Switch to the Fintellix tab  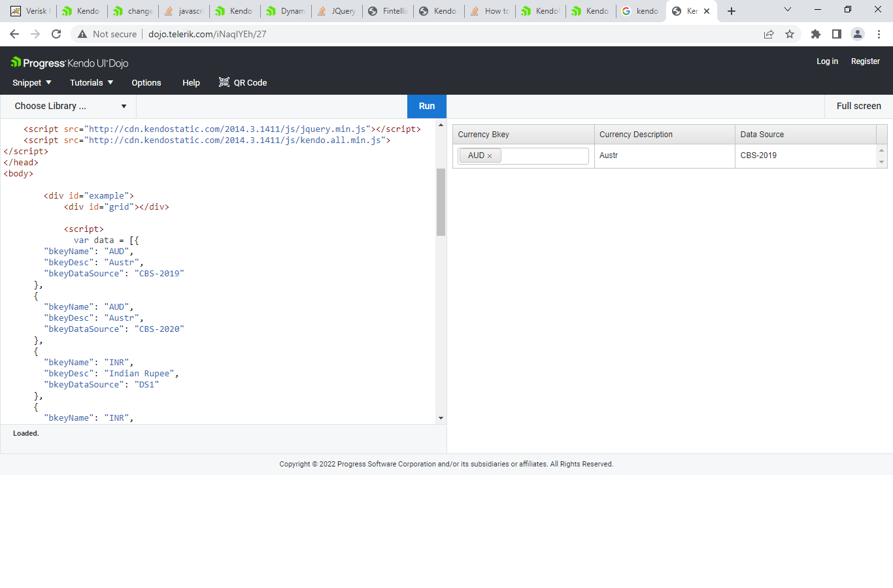click(389, 11)
